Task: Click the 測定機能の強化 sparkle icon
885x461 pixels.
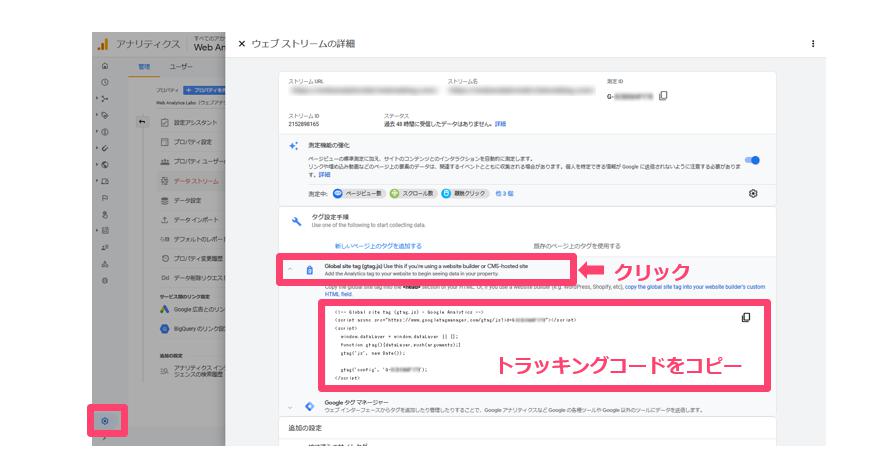Action: (x=293, y=146)
